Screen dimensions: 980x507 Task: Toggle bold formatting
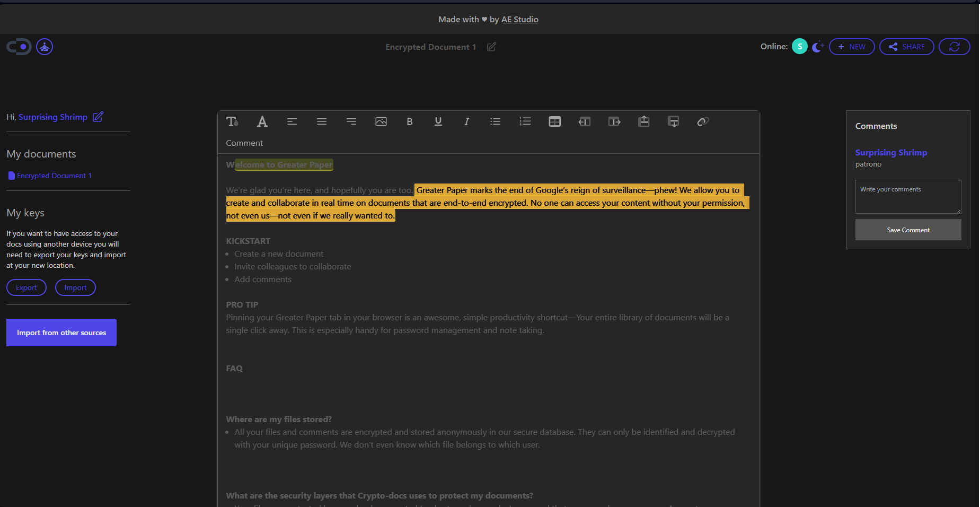click(409, 121)
